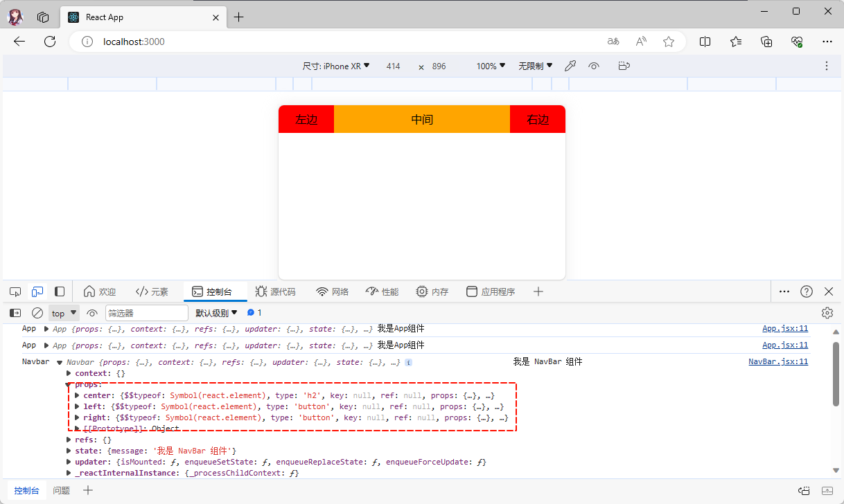Image resolution: width=844 pixels, height=504 pixels.
Task: Toggle live expression eye icon in console
Action: 92,313
